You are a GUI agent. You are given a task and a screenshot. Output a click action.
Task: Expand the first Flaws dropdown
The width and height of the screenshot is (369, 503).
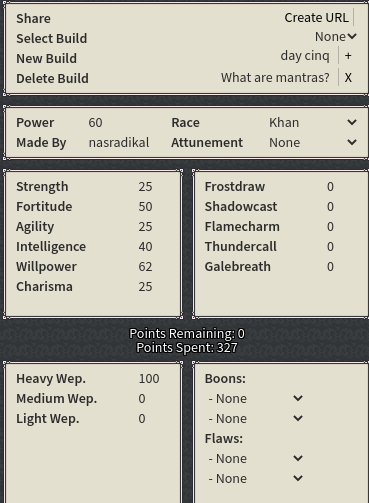click(x=256, y=459)
